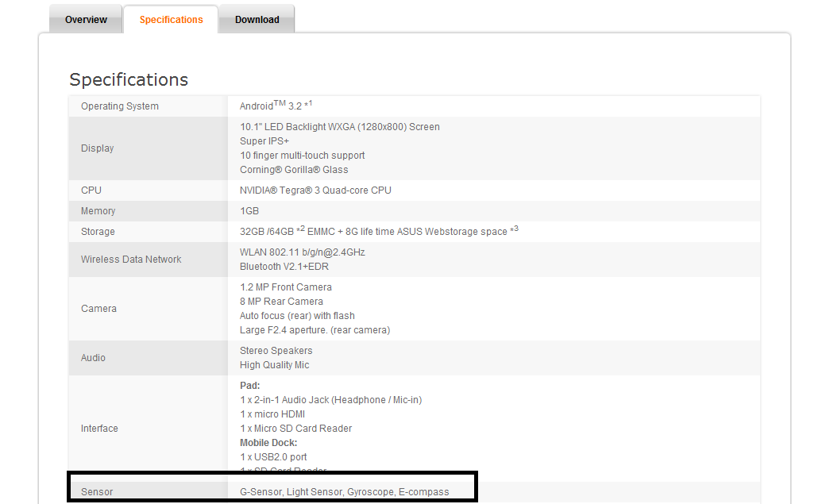Select the Specifications tab
Viewport: 826px width, 504px height.
(x=171, y=20)
